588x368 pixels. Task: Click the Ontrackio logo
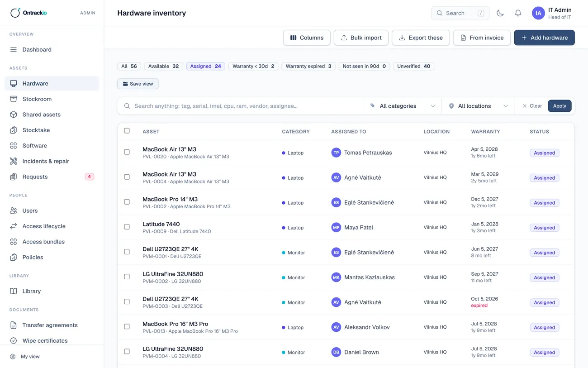pos(29,13)
